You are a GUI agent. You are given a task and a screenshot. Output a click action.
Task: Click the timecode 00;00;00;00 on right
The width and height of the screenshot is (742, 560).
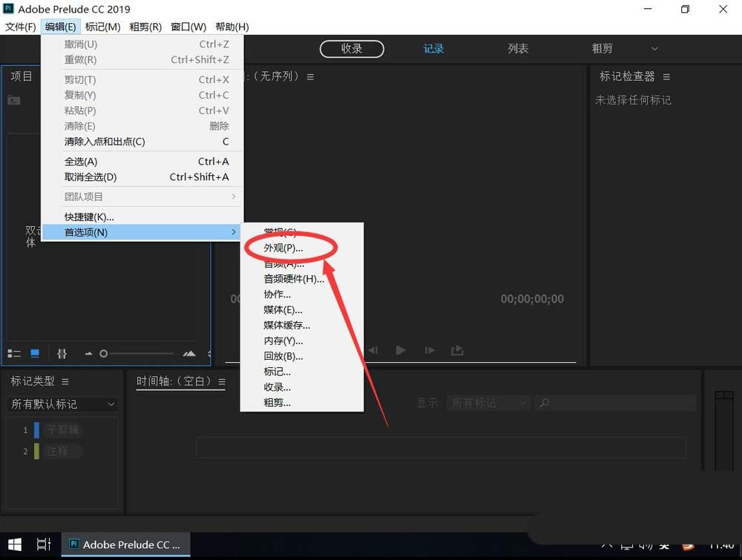(532, 299)
